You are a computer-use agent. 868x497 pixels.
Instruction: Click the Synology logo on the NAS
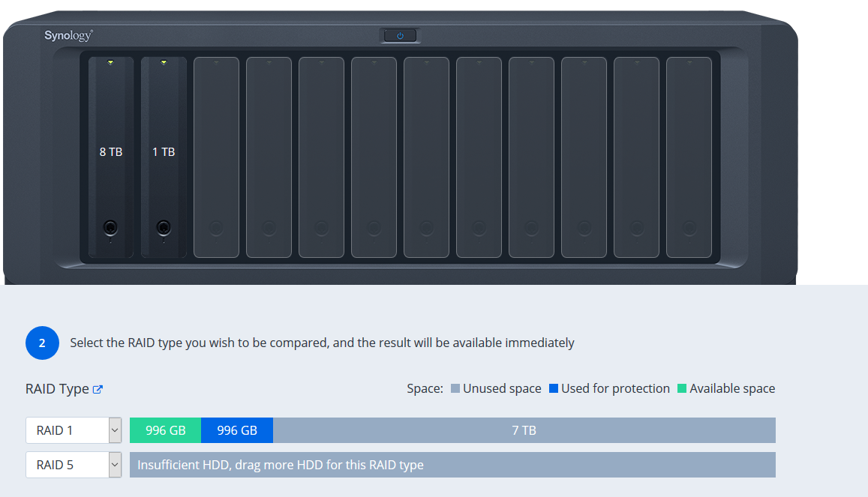(68, 35)
